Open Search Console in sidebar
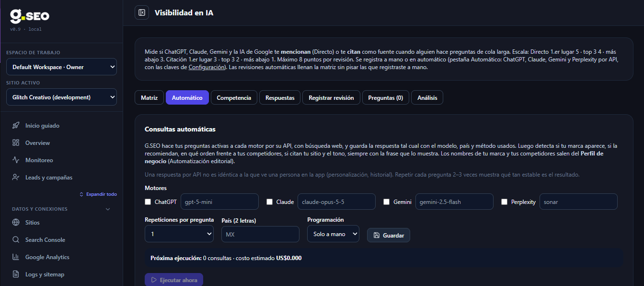 [x=61, y=240]
